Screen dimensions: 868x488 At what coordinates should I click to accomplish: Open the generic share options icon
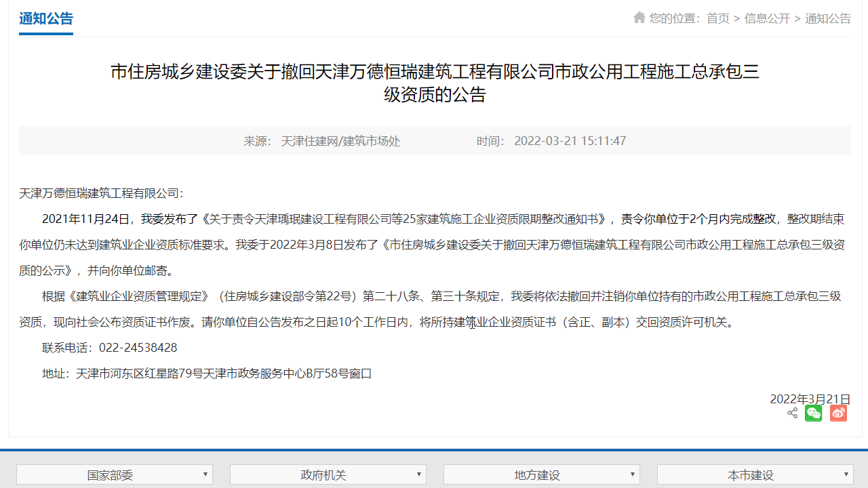coord(791,413)
